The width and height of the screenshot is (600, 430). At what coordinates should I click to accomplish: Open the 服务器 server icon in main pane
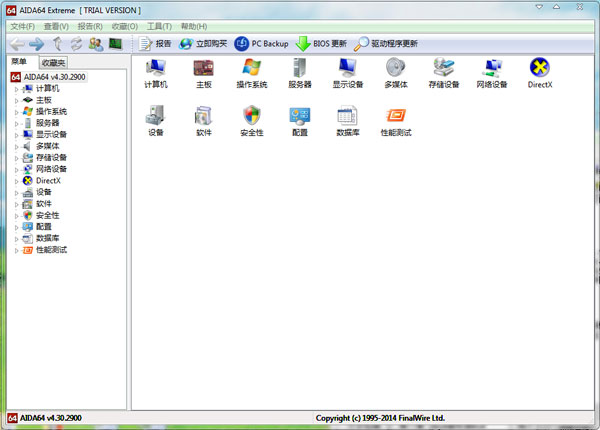300,73
